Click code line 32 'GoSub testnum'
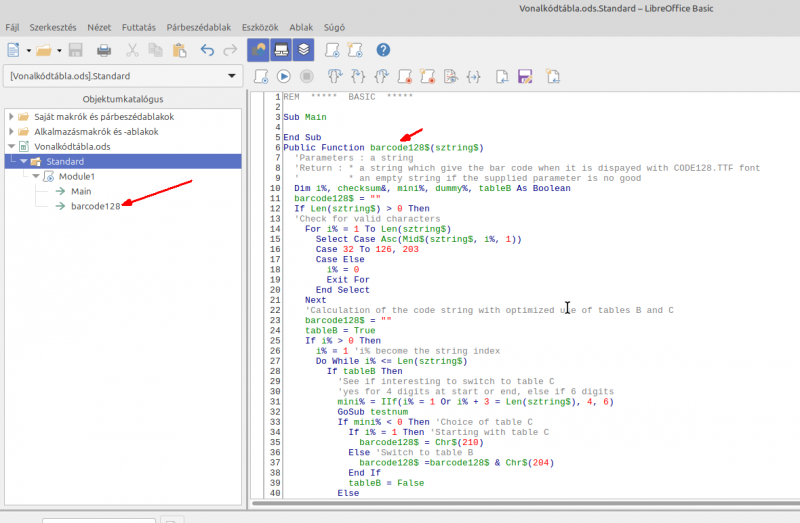800x523 pixels. (x=372, y=412)
